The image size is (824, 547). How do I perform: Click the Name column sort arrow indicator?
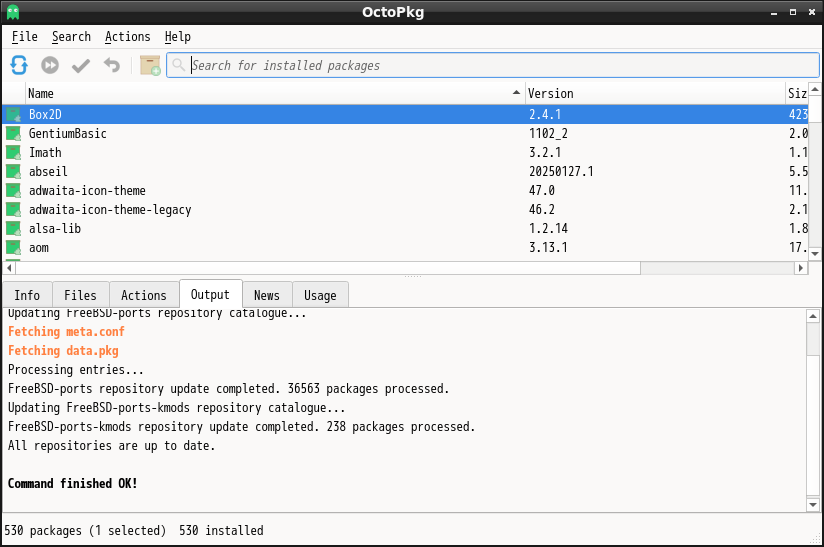point(516,92)
